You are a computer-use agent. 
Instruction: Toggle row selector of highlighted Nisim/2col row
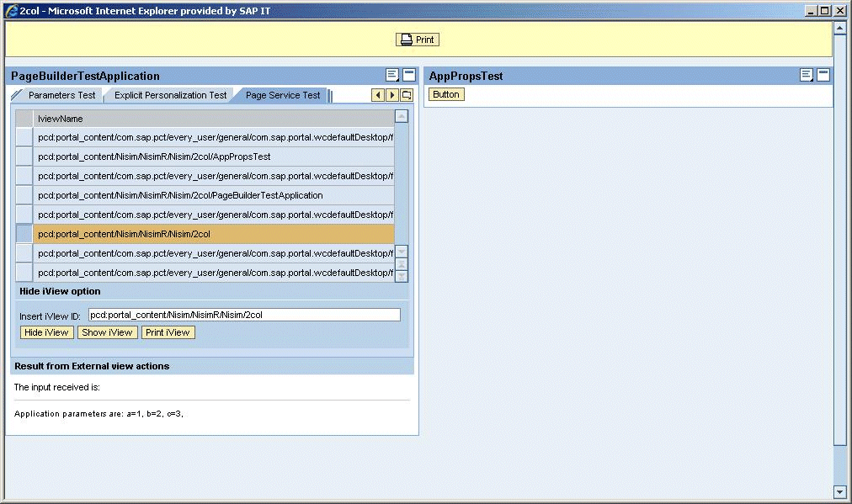pyautogui.click(x=24, y=234)
